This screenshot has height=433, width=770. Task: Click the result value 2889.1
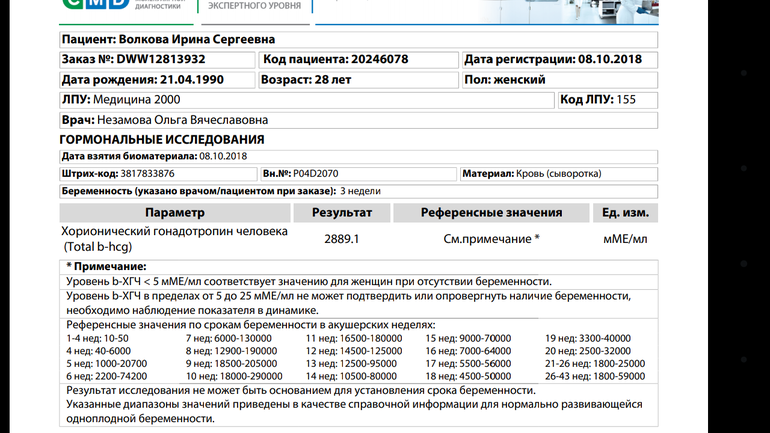(x=342, y=239)
